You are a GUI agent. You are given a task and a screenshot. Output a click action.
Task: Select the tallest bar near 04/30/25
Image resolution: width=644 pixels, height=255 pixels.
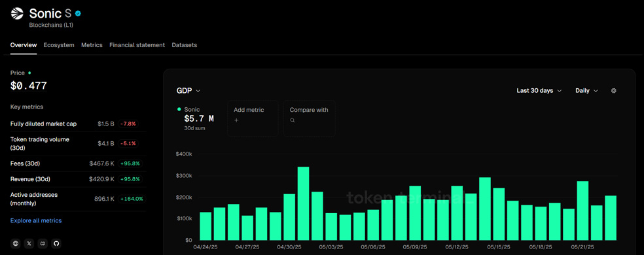pyautogui.click(x=303, y=203)
